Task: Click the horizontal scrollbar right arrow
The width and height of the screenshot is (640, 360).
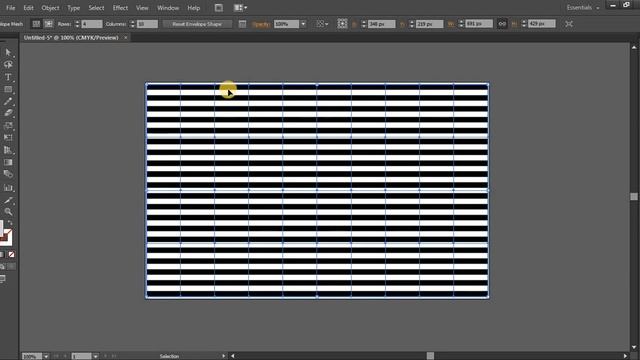Action: (x=625, y=356)
